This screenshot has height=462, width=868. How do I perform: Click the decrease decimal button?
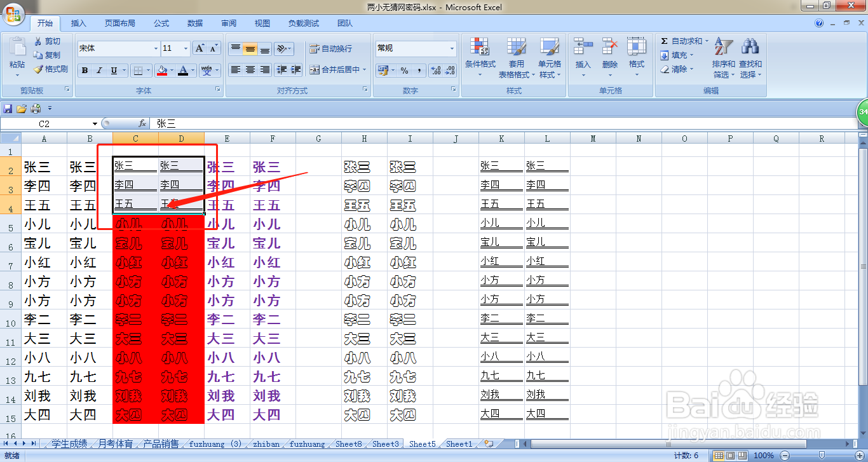tap(450, 70)
